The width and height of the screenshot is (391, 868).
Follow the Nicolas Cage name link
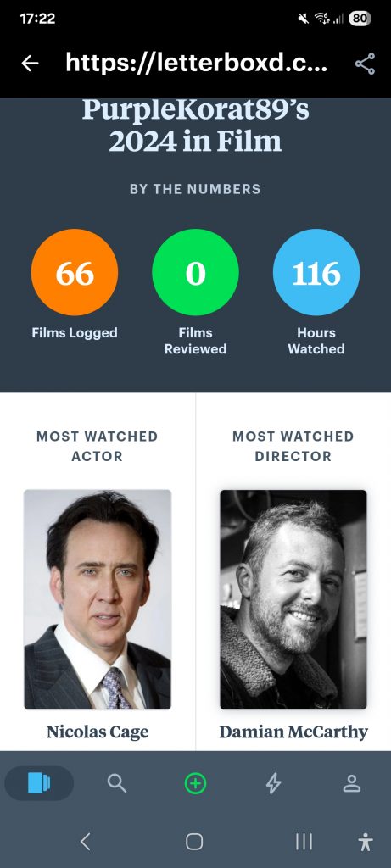[x=98, y=732]
